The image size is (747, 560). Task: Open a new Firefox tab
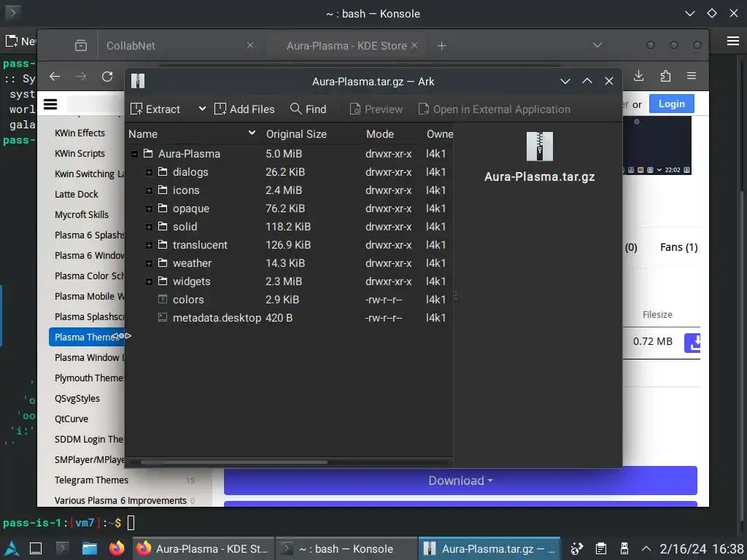point(441,46)
